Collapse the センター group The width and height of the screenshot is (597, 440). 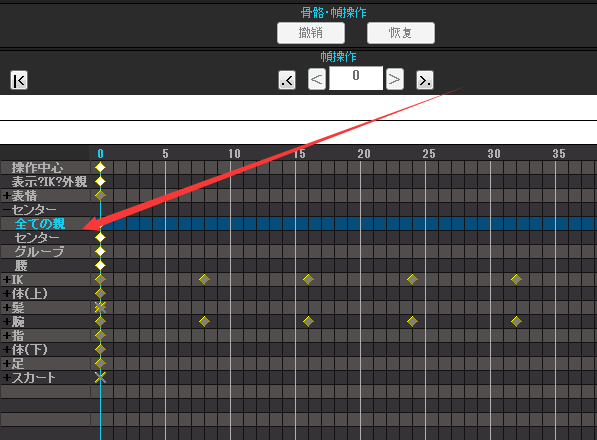[x=7, y=210]
